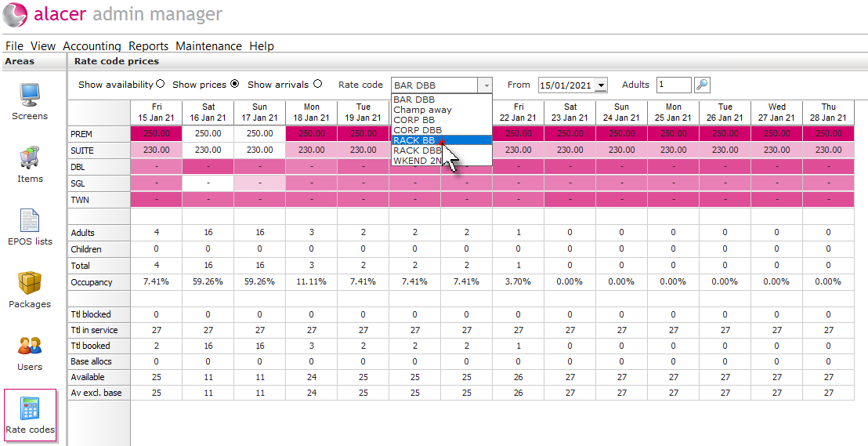Open the Maintenance menu
This screenshot has width=868, height=446.
click(208, 46)
